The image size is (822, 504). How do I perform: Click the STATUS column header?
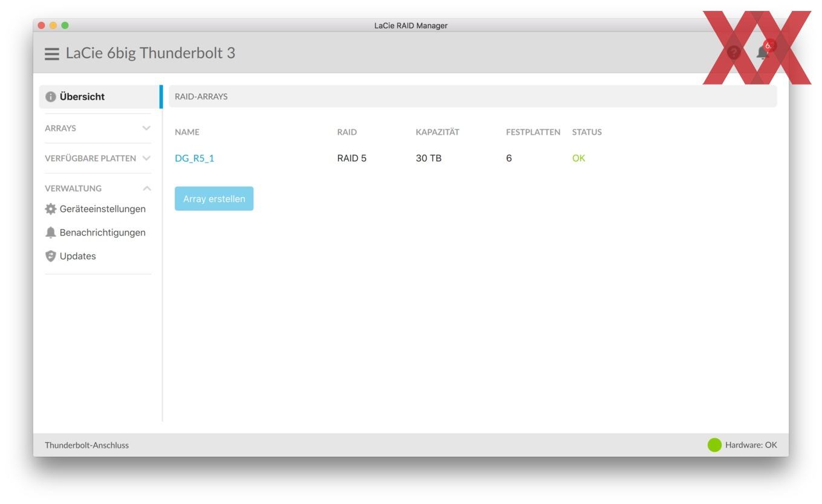point(587,132)
